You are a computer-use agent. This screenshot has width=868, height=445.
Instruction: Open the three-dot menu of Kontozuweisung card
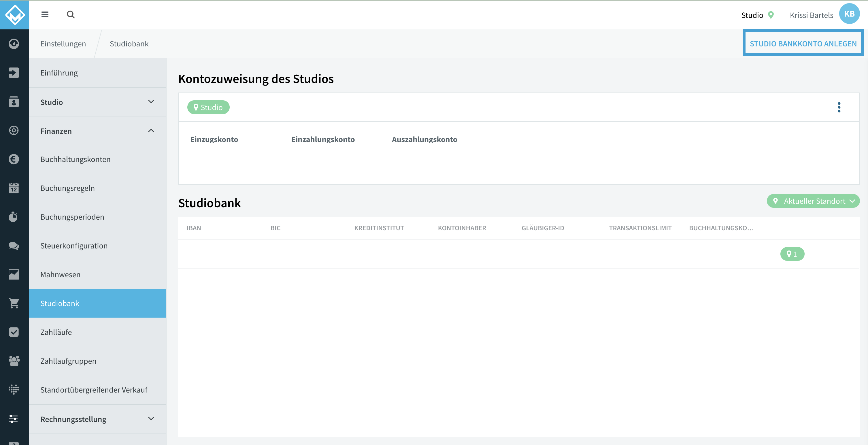point(839,108)
